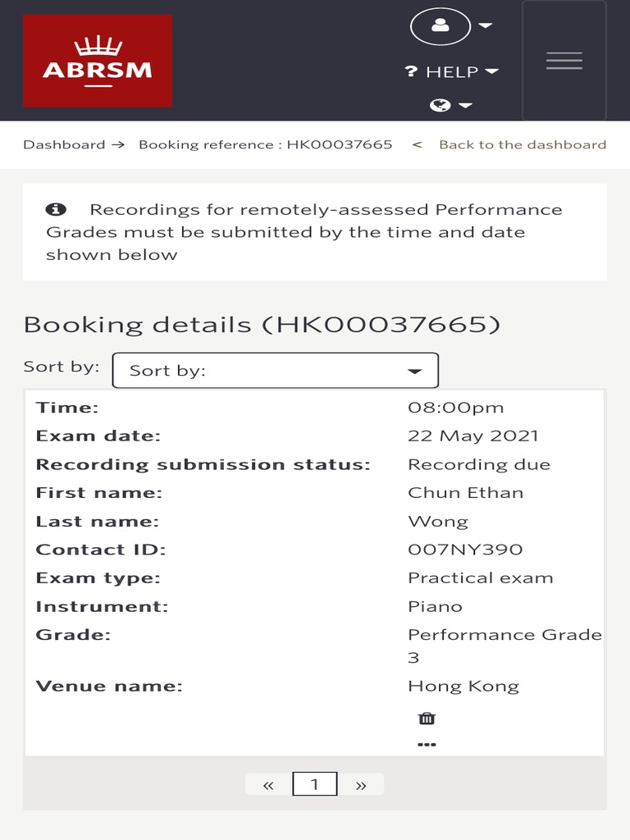Click the info circle icon in notice
Viewport: 630px width, 840px height.
[55, 209]
